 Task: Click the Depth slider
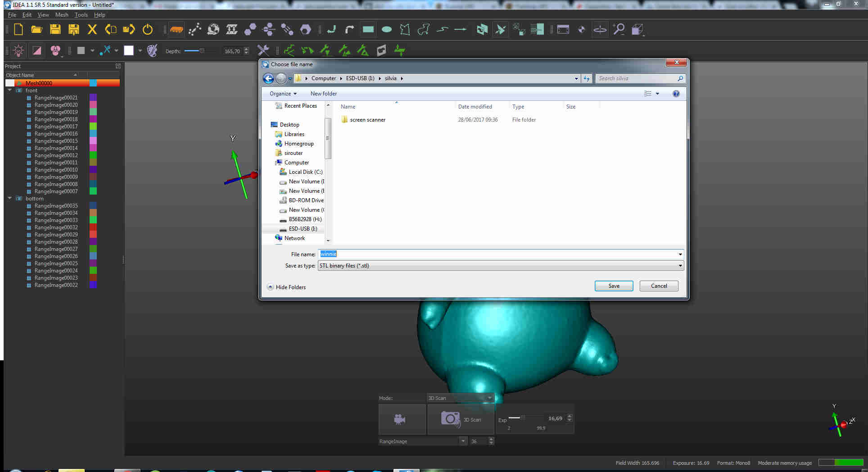click(x=199, y=51)
